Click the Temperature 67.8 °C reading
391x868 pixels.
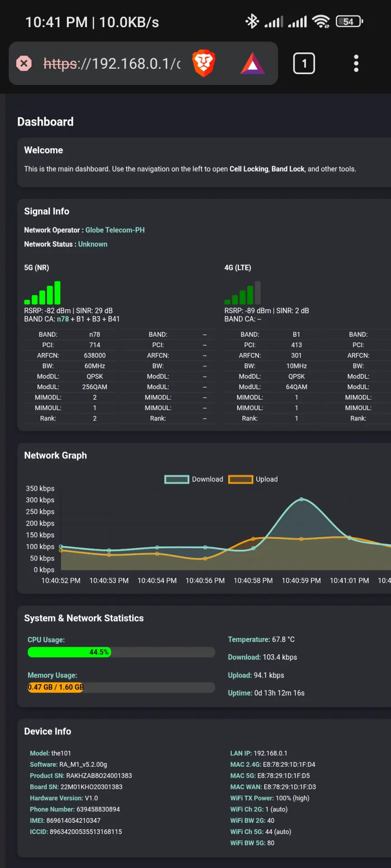tap(261, 639)
